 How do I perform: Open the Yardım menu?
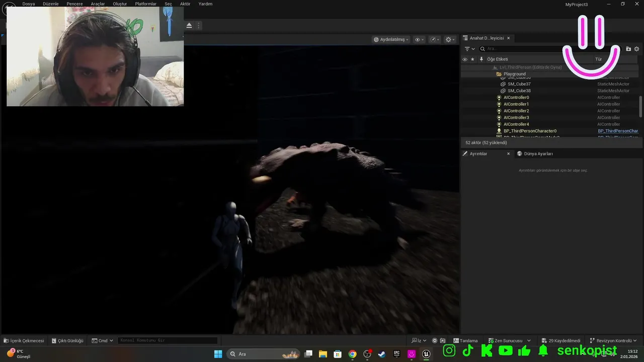point(205,4)
